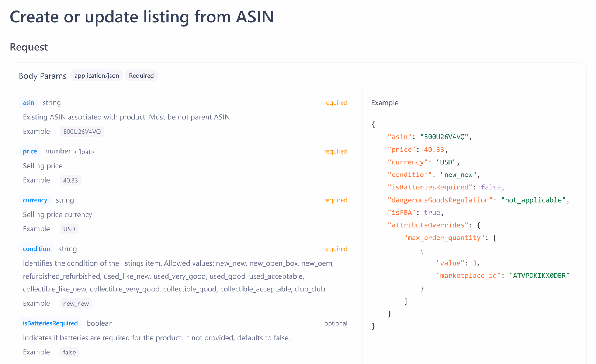Click the "ATVPDKIKX0DER" marketplace value in JSON

click(540, 276)
